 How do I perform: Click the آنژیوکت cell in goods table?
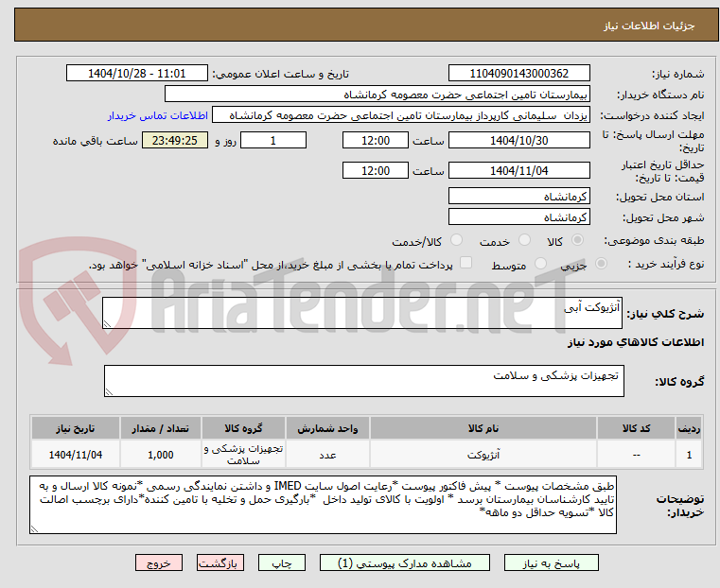(483, 455)
